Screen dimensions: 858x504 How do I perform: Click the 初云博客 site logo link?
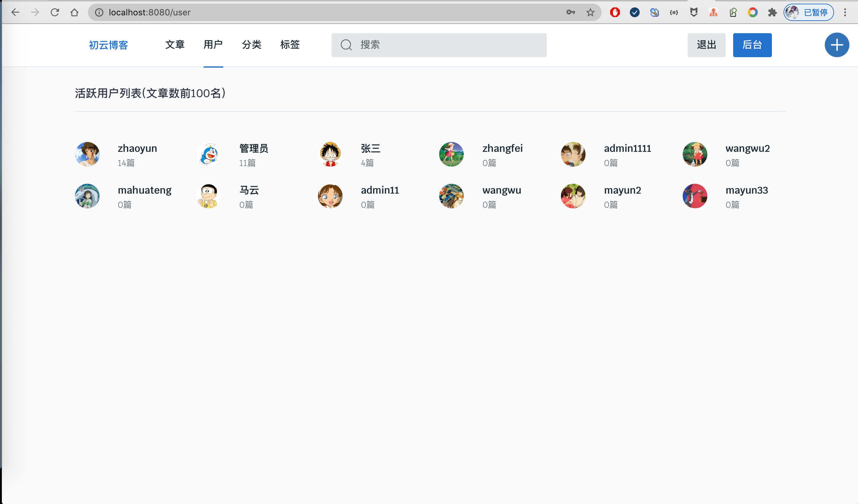click(108, 45)
